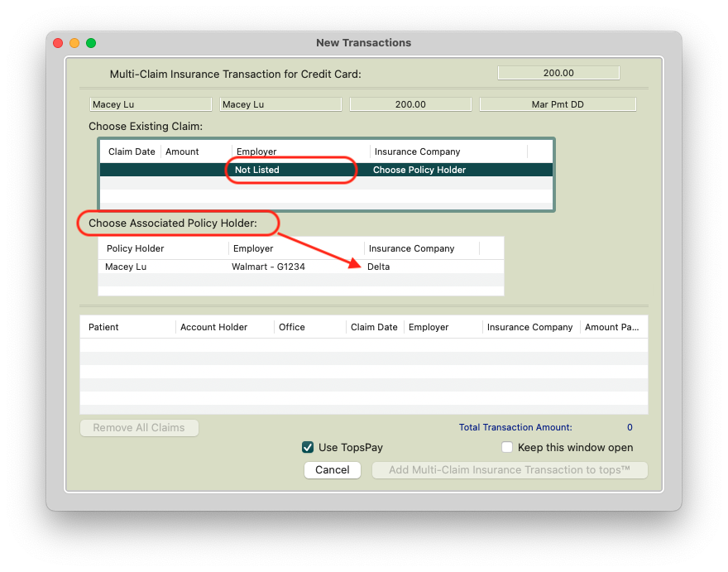Click the Cancel button

pyautogui.click(x=333, y=470)
